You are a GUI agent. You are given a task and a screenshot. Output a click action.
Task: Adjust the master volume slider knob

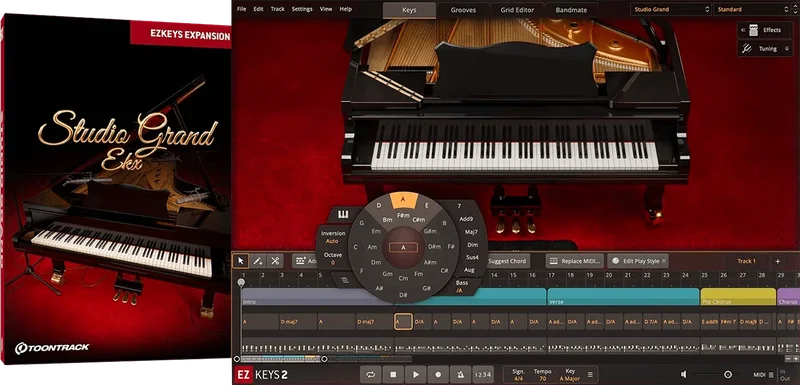[x=728, y=375]
